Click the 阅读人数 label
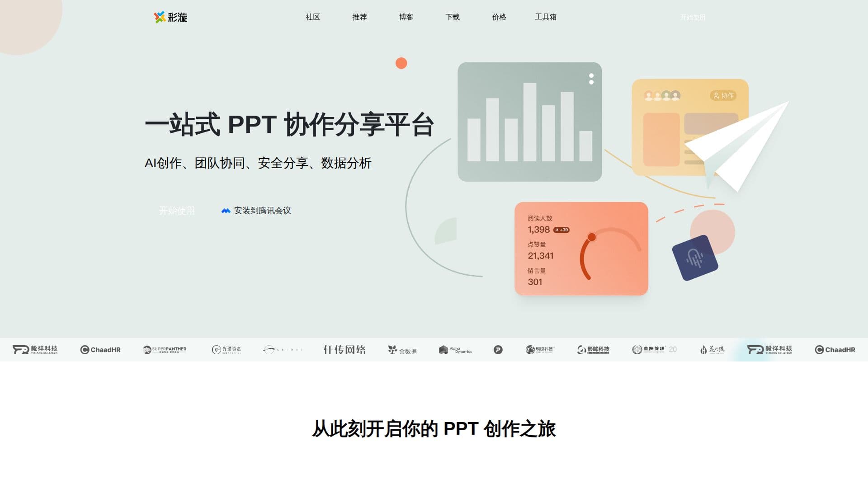This screenshot has width=868, height=488. [540, 218]
